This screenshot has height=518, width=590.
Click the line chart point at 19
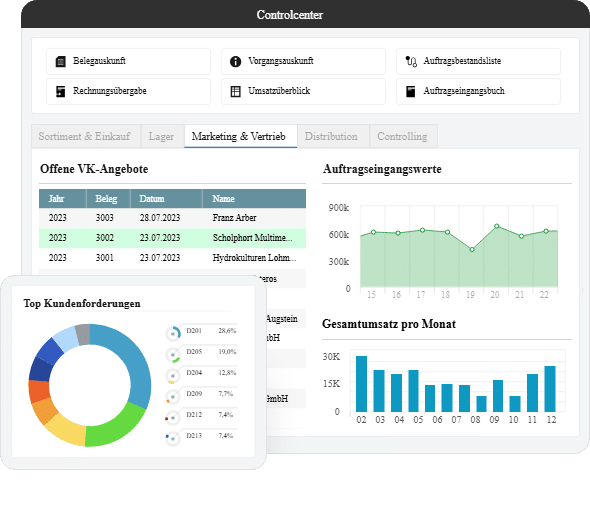pos(472,249)
